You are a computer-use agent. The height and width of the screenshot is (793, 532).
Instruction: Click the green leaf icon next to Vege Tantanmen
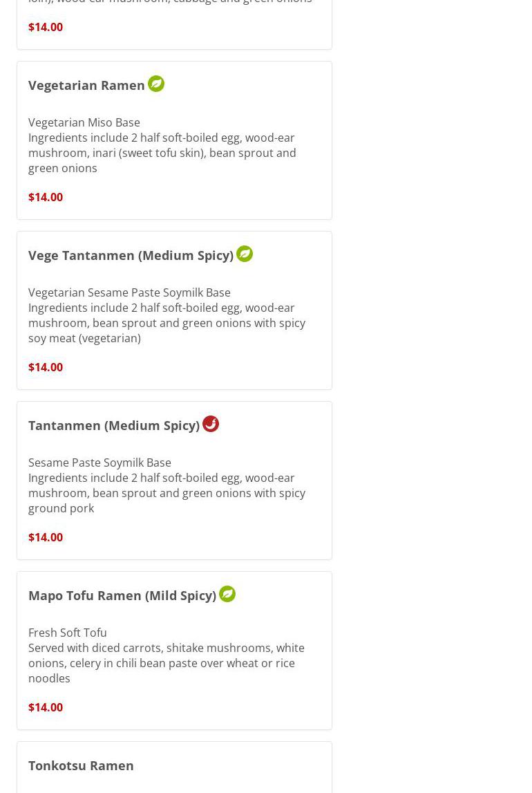(245, 253)
